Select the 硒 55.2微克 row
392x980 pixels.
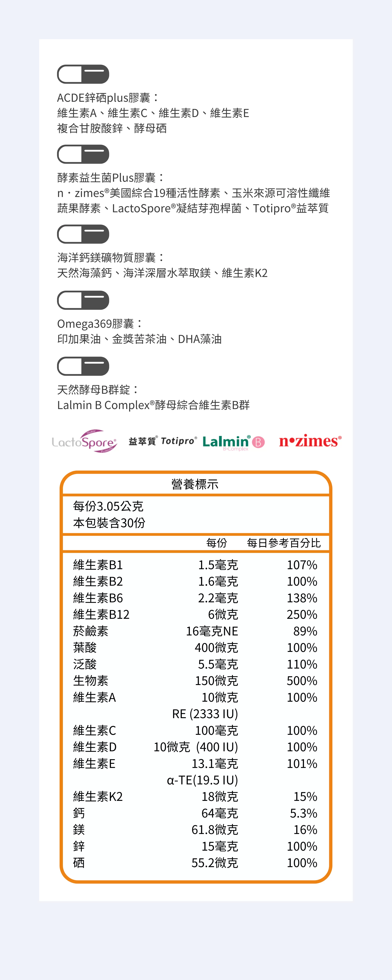(x=195, y=863)
